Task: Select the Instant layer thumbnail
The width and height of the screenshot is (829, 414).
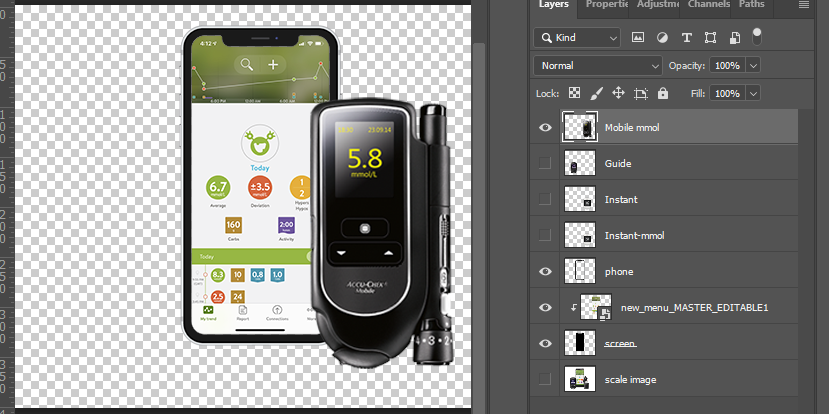Action: (580, 199)
